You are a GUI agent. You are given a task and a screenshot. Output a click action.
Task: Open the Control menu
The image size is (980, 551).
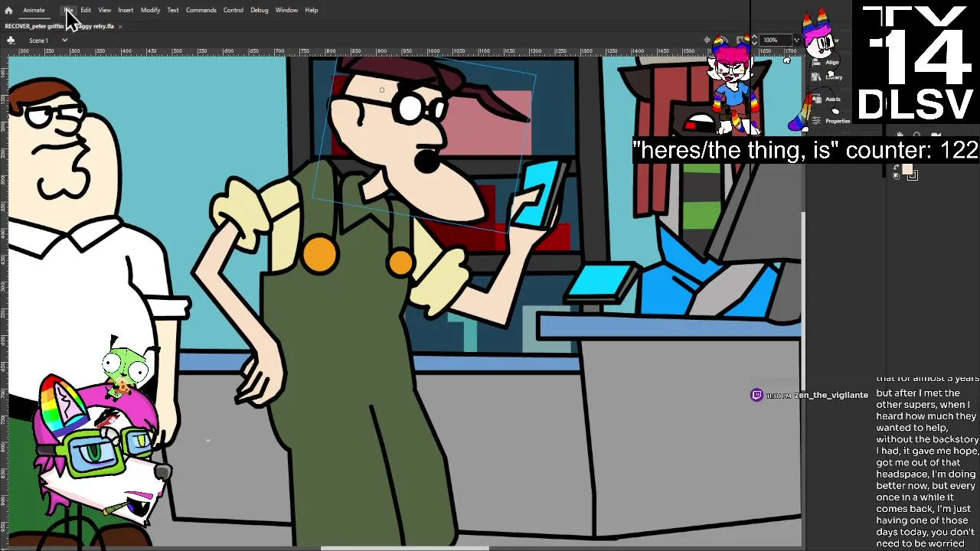234,10
